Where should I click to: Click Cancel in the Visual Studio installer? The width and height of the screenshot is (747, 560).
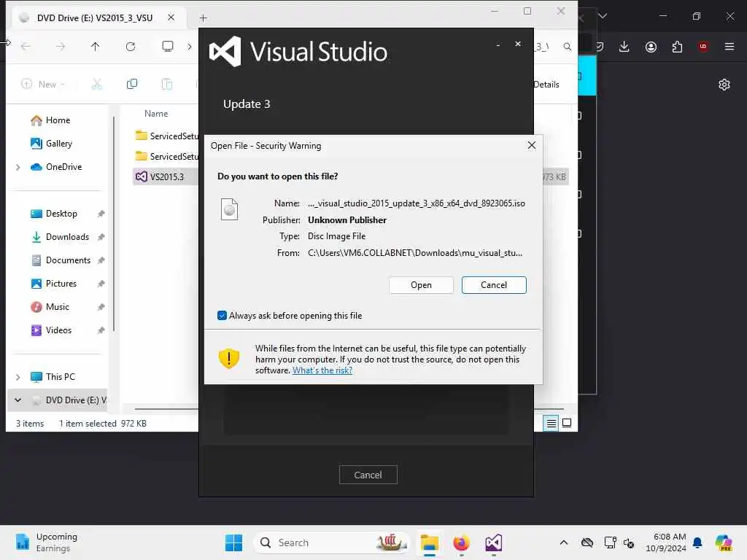coord(368,475)
